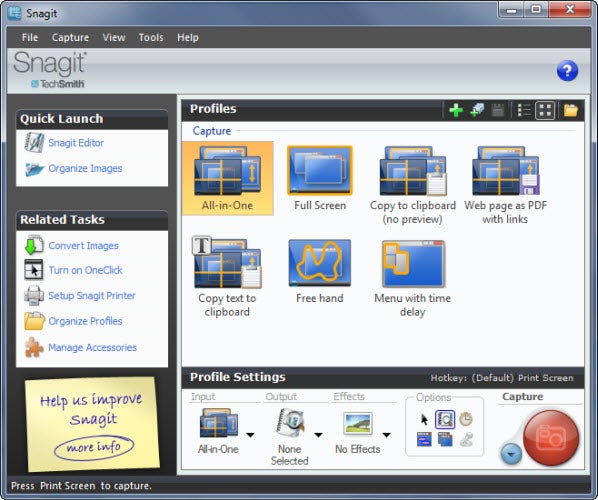Screen dimensions: 598x500
Task: Select the Full Screen capture profile
Action: (320, 178)
